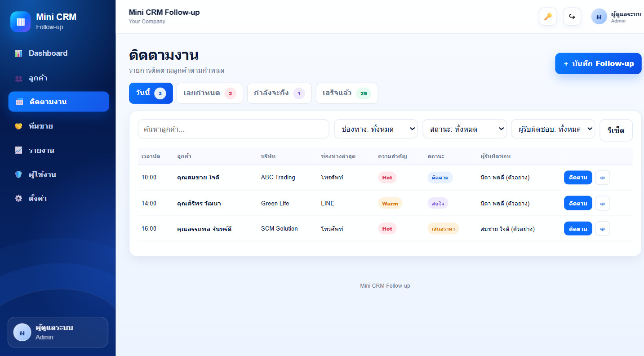Click the Dashboard chart icon in sidebar
Viewport: 644px width, 356px height.
(18, 53)
